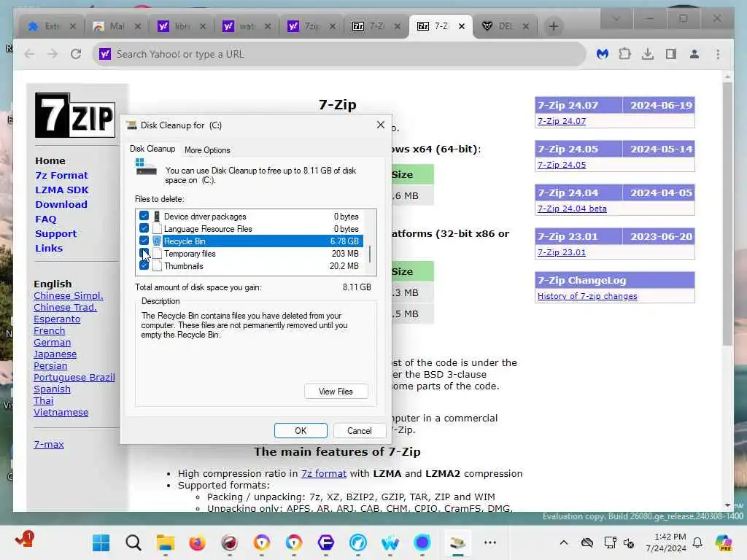The image size is (747, 560).
Task: Open the FAQ link
Action: (46, 219)
